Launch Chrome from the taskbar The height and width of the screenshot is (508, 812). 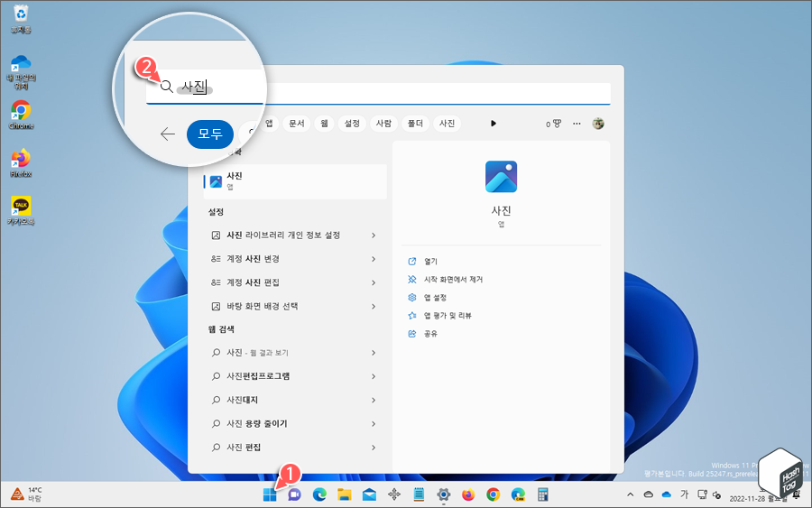click(493, 495)
